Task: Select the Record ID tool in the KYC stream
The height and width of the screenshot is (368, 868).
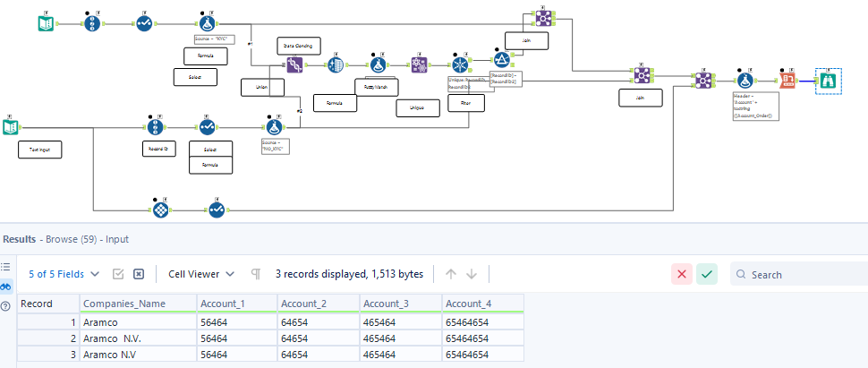Action: coord(92,24)
